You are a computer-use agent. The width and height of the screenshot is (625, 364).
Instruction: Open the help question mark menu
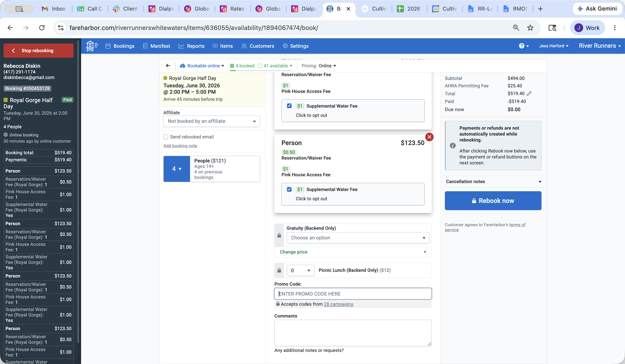point(524,46)
